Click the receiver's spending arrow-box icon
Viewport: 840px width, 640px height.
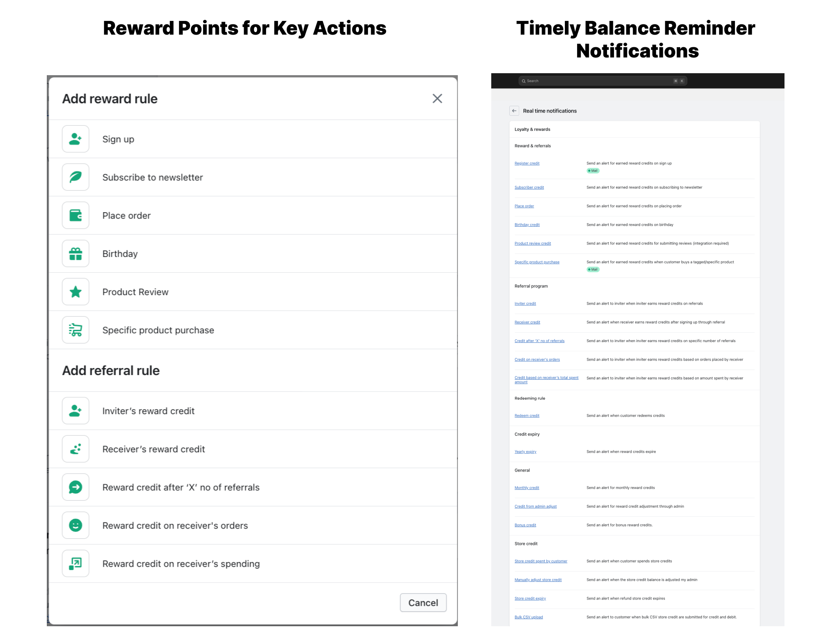[x=76, y=563]
